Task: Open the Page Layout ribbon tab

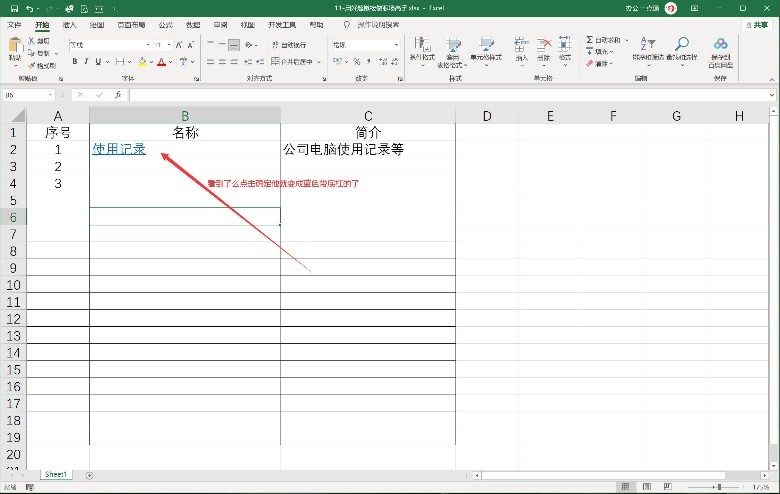Action: pos(131,24)
